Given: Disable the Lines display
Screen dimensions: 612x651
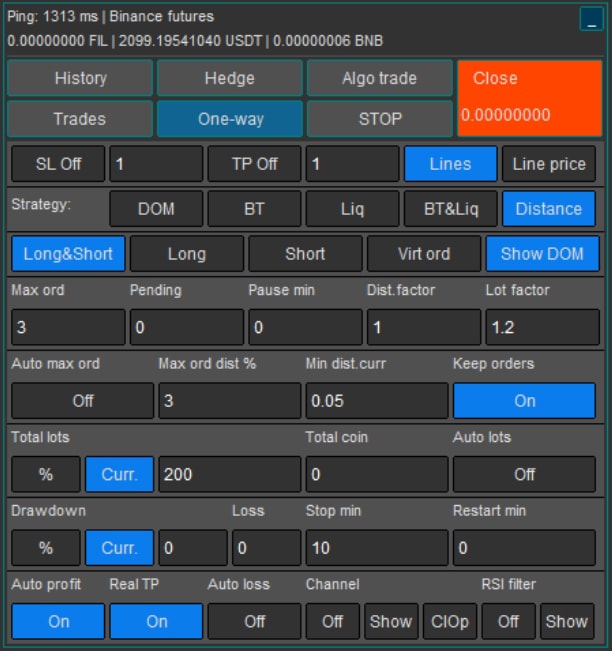Looking at the screenshot, I should pos(450,164).
